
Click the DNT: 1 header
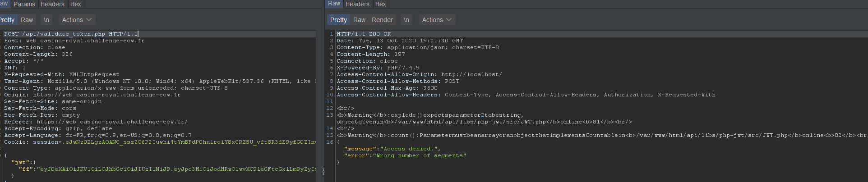15,68
